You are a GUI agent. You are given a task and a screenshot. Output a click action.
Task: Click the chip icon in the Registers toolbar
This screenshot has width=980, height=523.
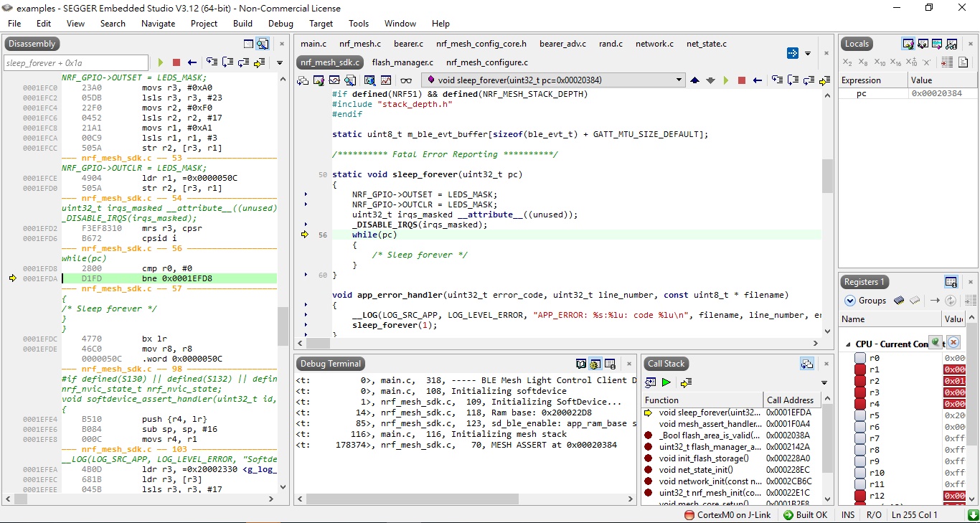[899, 301]
